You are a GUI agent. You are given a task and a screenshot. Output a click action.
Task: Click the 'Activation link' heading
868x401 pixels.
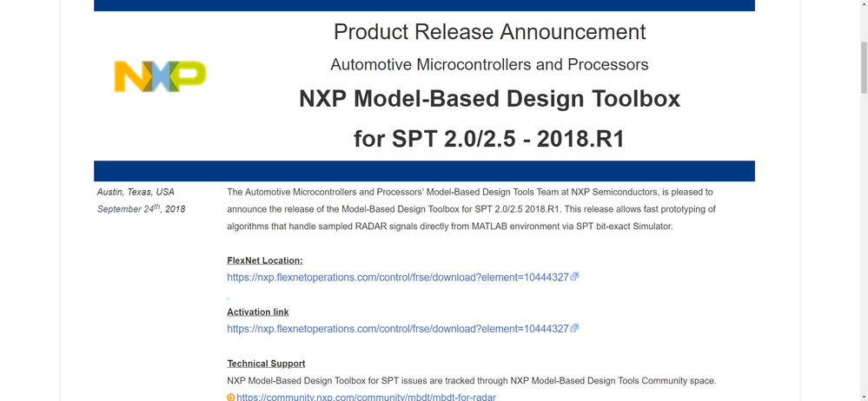(x=258, y=312)
